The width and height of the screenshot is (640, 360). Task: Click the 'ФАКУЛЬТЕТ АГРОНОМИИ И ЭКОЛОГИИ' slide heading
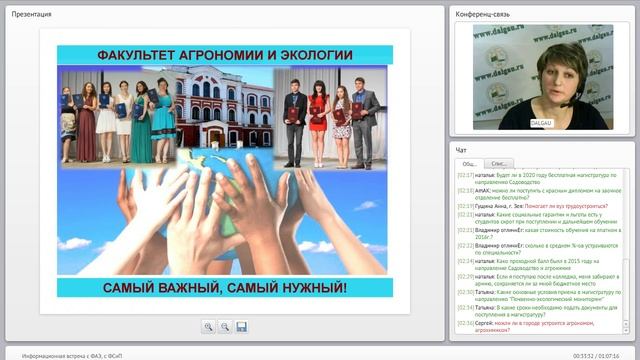pos(225,55)
